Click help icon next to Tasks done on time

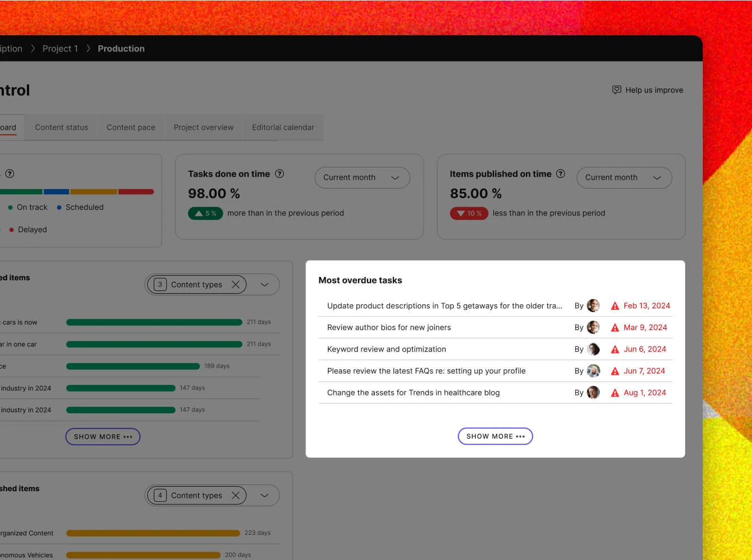click(x=280, y=174)
